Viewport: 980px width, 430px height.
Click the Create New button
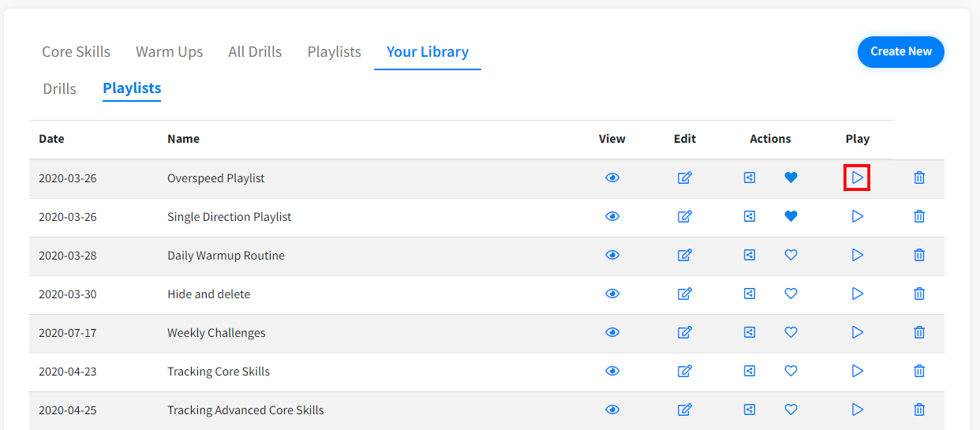900,51
